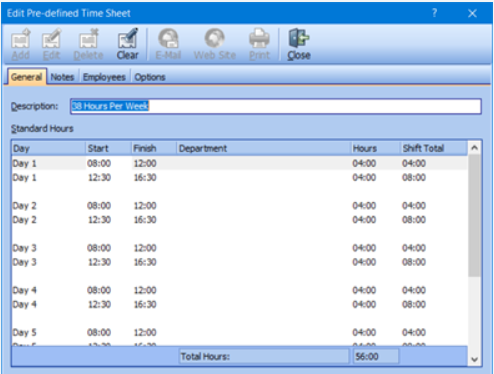Click the Delete toolbar icon
This screenshot has height=374, width=494.
point(88,44)
